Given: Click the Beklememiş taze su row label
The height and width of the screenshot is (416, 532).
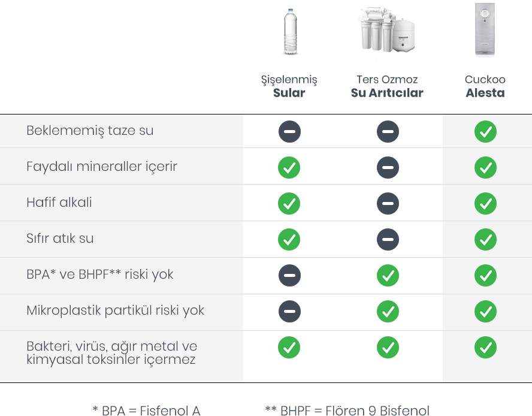Looking at the screenshot, I should point(90,131).
